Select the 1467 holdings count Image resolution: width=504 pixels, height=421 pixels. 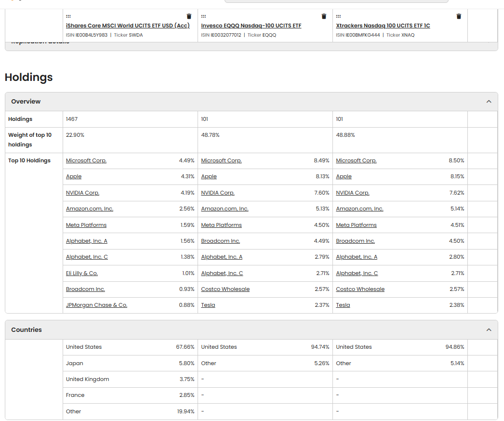point(72,119)
